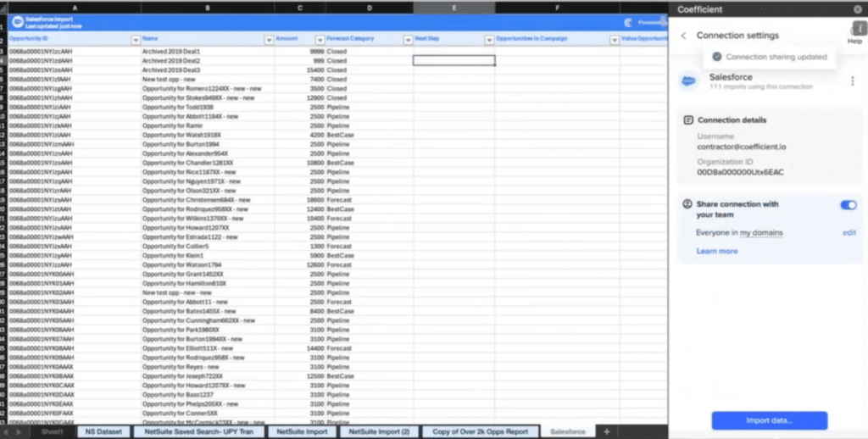
Task: Select column D header
Action: pos(370,8)
